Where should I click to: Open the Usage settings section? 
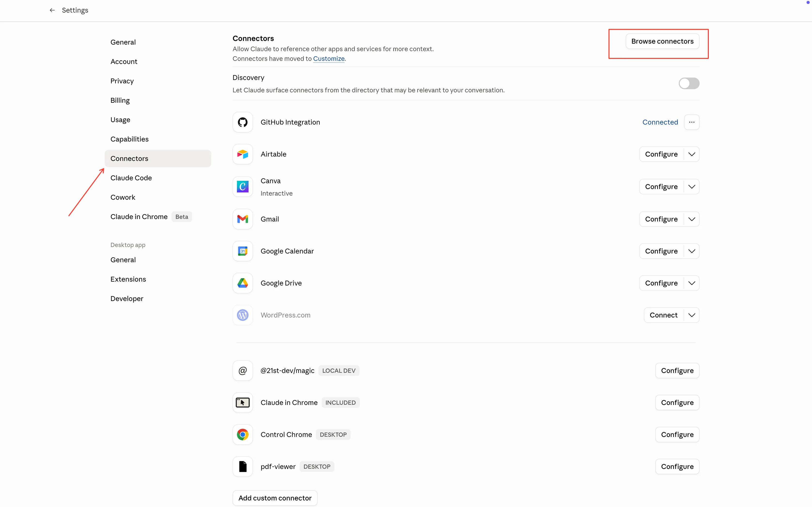[x=158, y=120]
